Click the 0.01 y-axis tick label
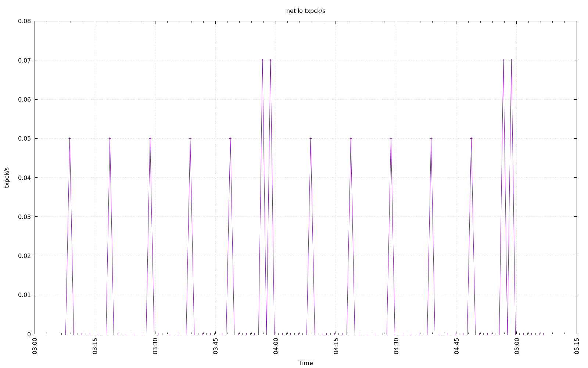The height and width of the screenshot is (368, 588). pos(24,295)
